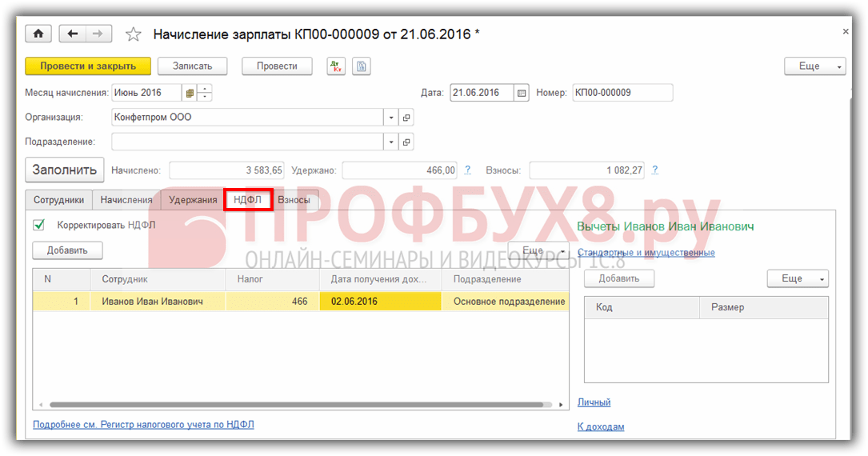Viewport: 868px width, 456px height.
Task: Open the document report icon next to Провести
Action: point(362,66)
